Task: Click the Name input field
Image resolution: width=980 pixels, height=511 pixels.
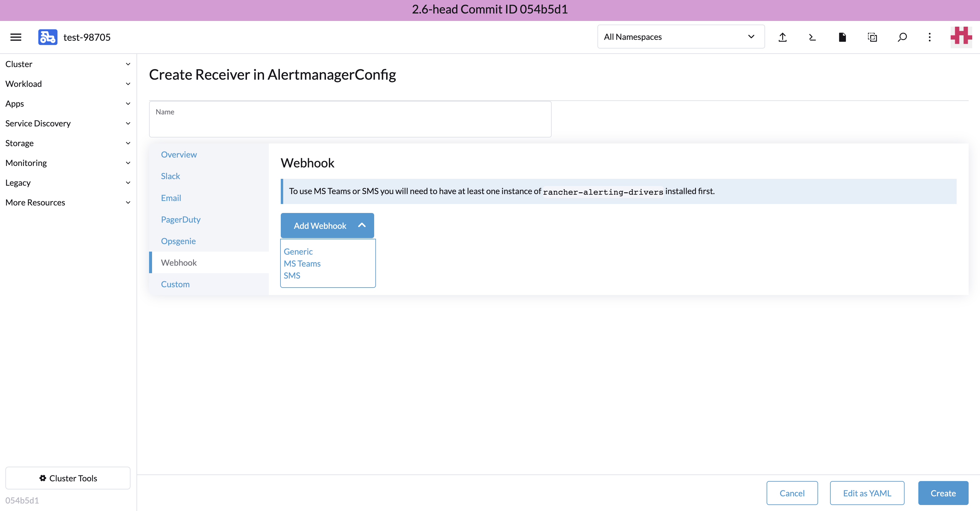Action: [x=350, y=119]
